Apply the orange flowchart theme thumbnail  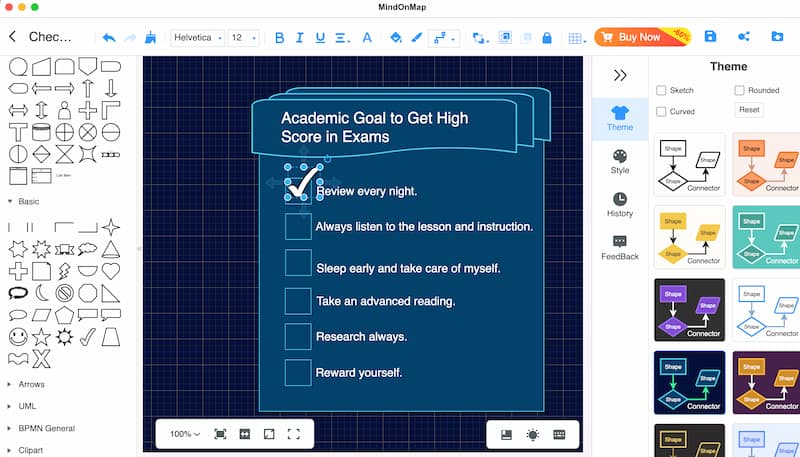[x=766, y=164]
